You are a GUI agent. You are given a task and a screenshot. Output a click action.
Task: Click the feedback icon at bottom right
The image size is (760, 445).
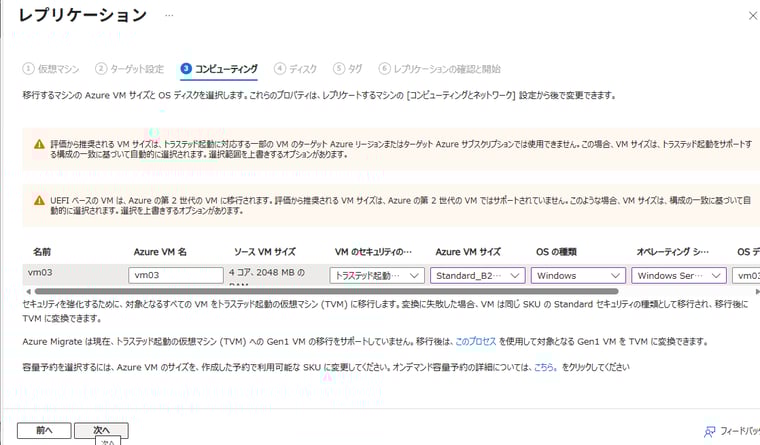point(710,431)
